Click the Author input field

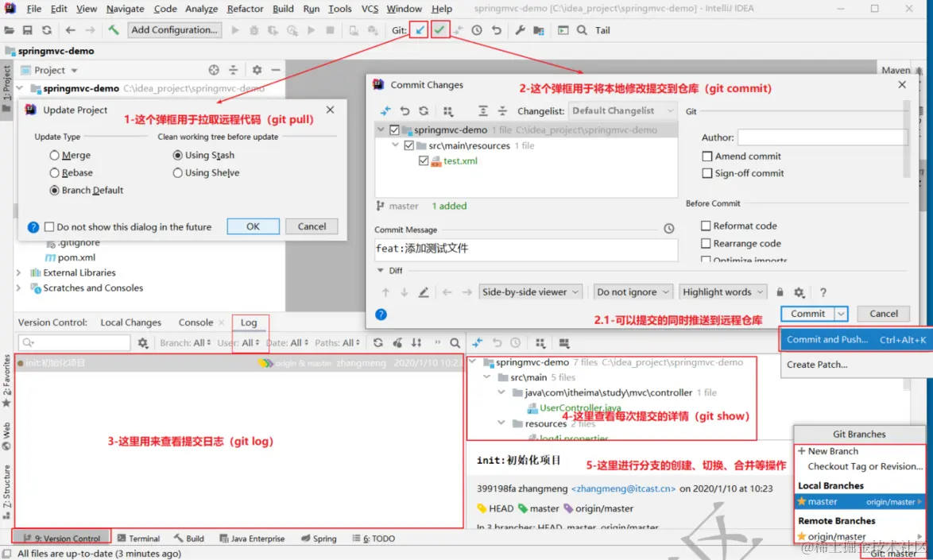coord(823,137)
